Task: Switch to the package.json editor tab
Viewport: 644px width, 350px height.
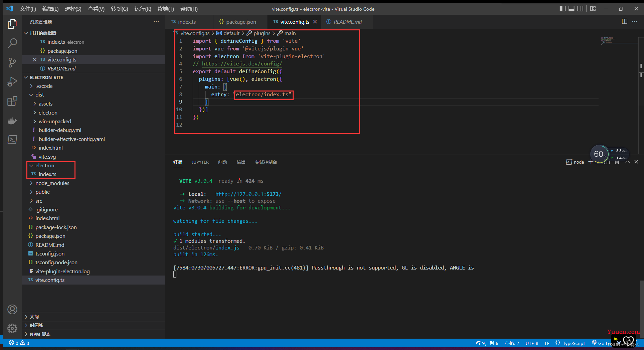Action: [x=238, y=22]
